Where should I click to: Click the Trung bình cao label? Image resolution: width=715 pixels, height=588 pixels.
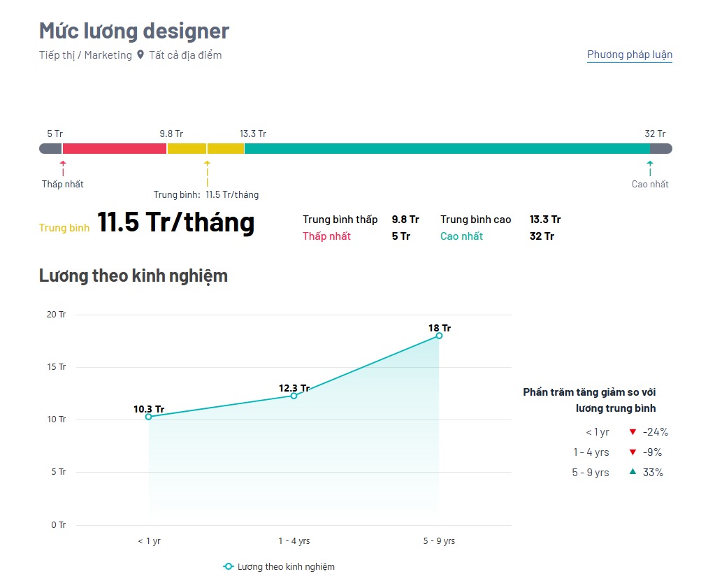(x=475, y=220)
